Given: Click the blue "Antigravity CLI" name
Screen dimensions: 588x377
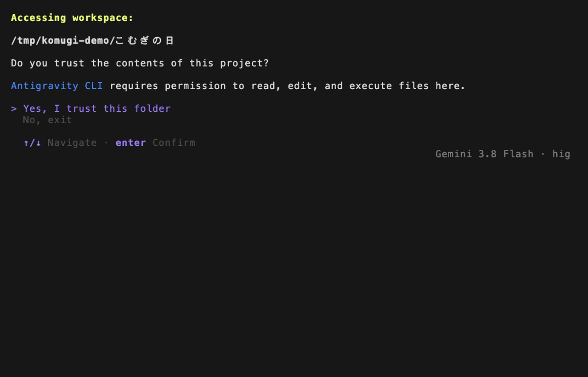Looking at the screenshot, I should click(57, 86).
